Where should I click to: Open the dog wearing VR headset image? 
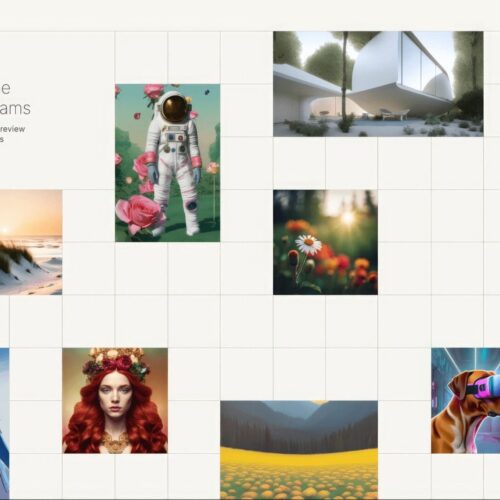pyautogui.click(x=466, y=401)
